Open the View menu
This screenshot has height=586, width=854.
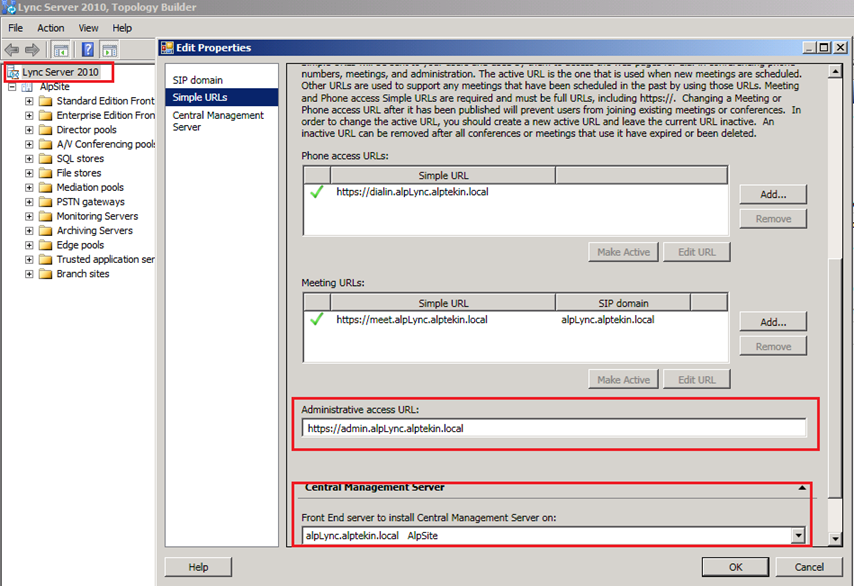tap(88, 28)
